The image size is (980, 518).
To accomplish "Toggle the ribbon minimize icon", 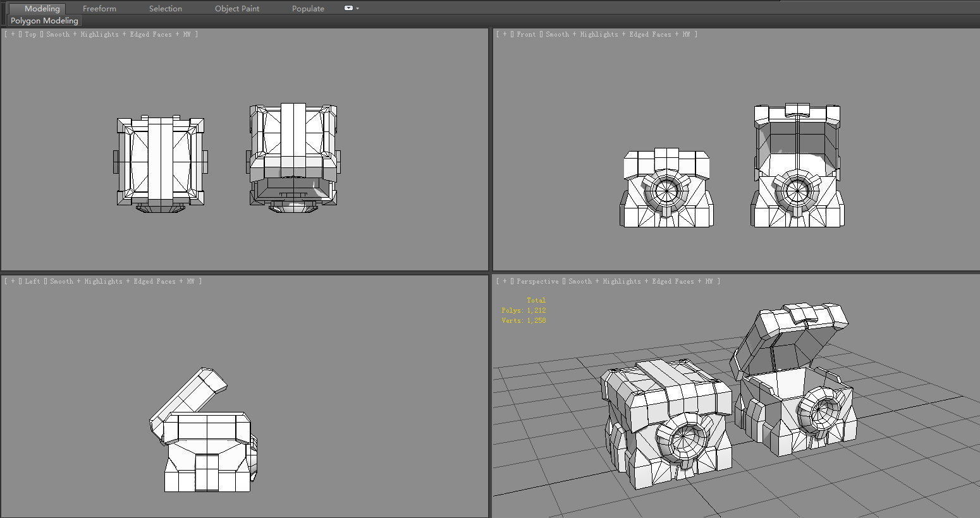I will click(x=348, y=8).
